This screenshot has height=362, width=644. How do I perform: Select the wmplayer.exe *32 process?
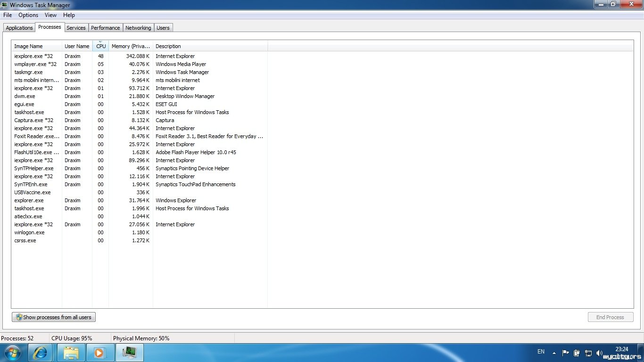140,64
